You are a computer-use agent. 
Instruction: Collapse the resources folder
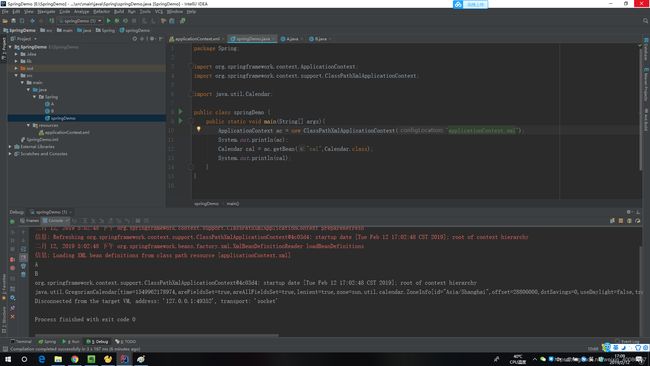click(29, 125)
